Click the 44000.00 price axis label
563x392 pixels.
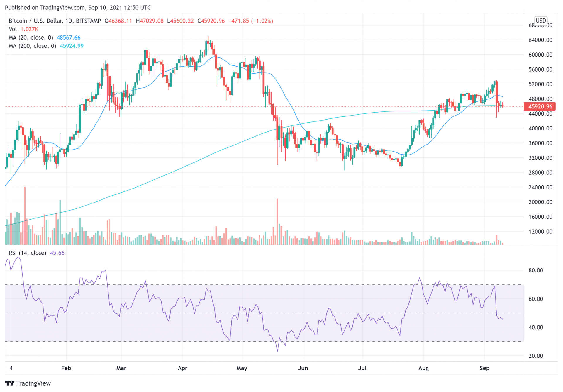pyautogui.click(x=540, y=114)
